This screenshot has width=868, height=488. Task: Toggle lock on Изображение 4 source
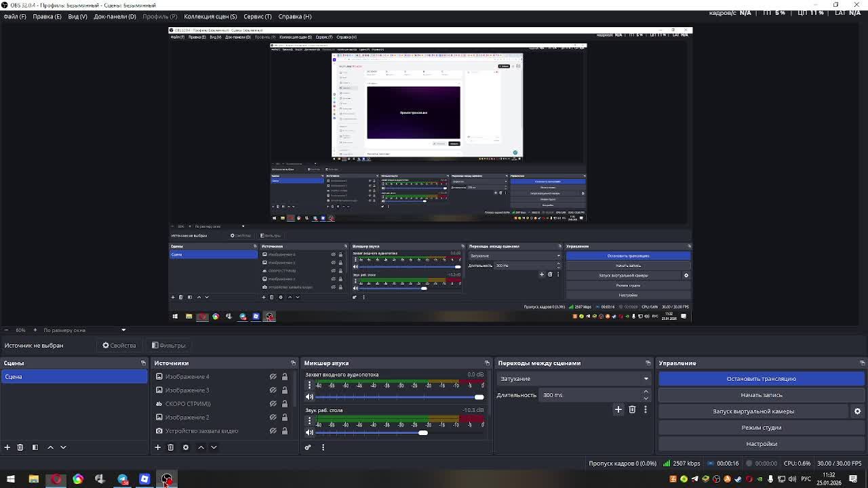pos(285,377)
